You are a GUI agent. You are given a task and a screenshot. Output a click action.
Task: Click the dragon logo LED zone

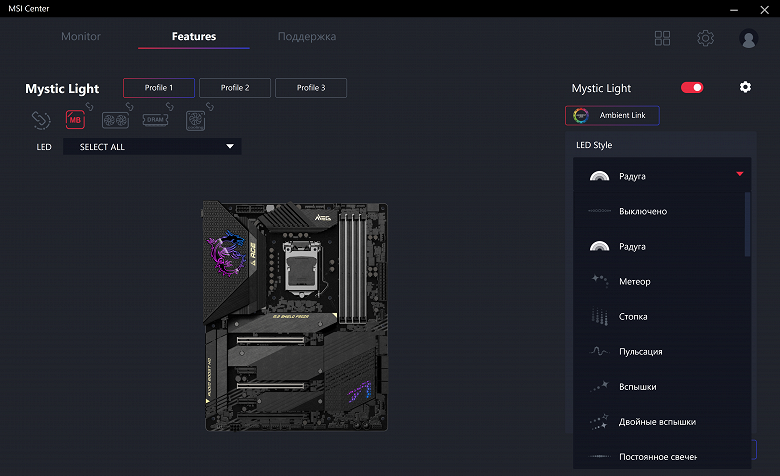226,253
